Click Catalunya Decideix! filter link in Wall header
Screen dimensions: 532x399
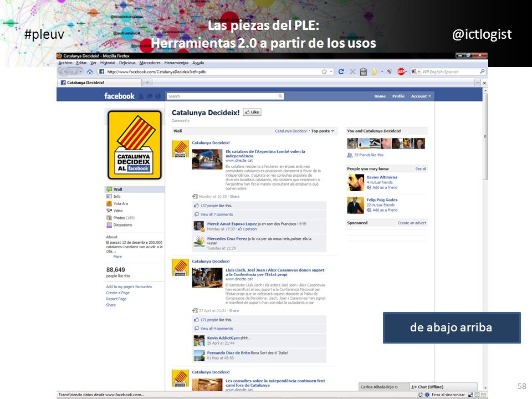291,131
